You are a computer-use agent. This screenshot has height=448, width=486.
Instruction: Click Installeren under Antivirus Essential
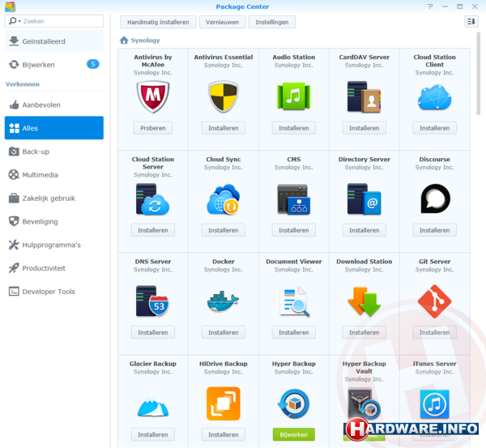pos(224,128)
